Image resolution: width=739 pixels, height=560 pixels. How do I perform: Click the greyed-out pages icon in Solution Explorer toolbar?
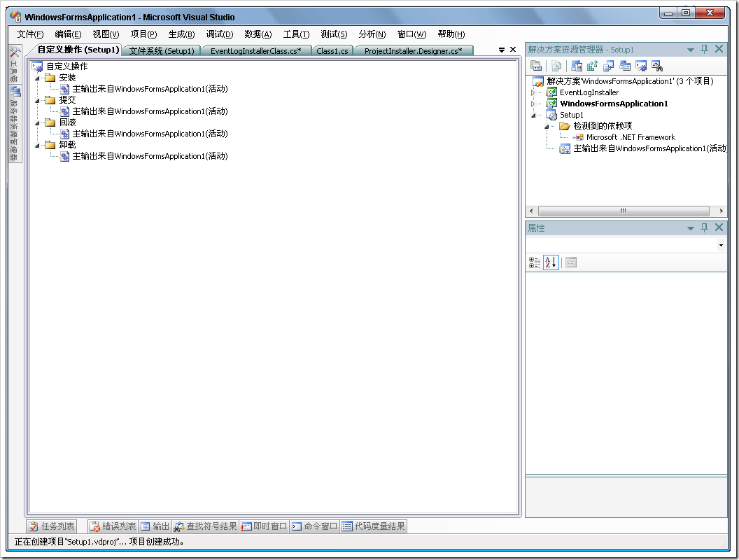pyautogui.click(x=556, y=66)
